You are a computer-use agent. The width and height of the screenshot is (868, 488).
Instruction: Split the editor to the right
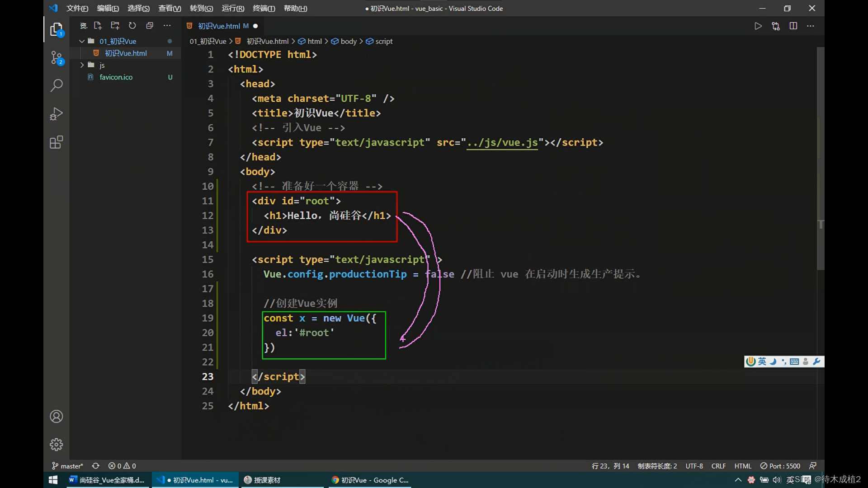[x=793, y=26]
